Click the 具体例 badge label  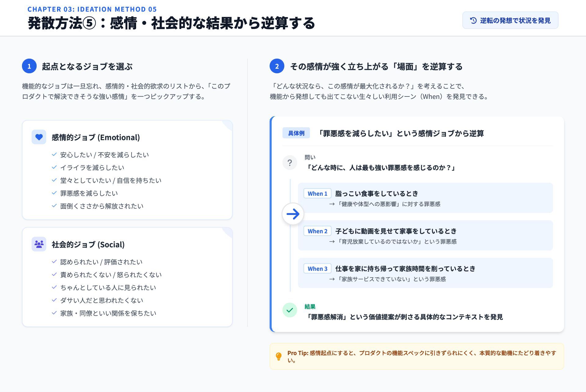296,133
